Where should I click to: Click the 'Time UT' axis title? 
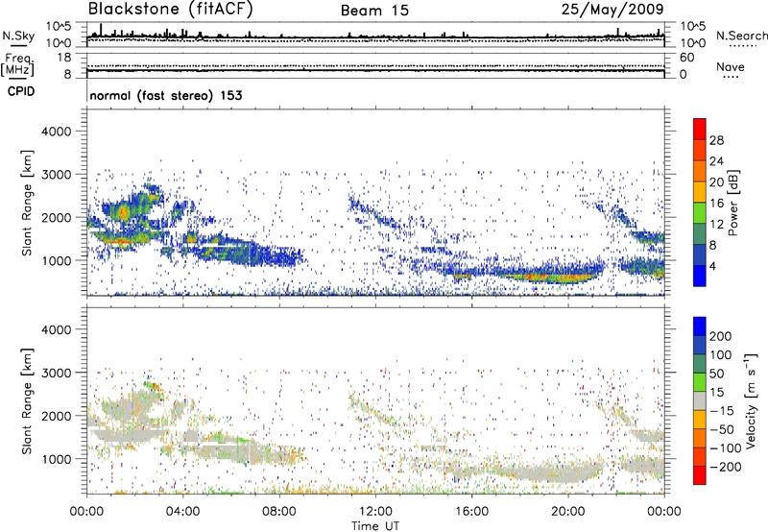[375, 525]
